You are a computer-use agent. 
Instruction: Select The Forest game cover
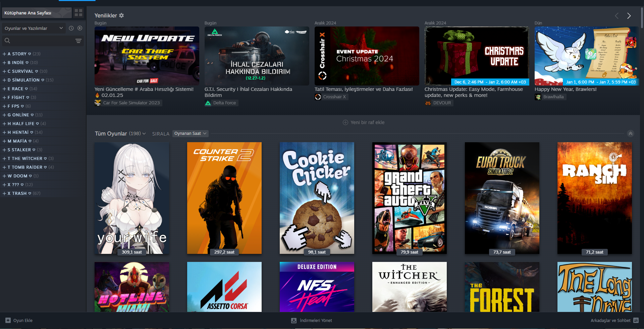(502, 287)
